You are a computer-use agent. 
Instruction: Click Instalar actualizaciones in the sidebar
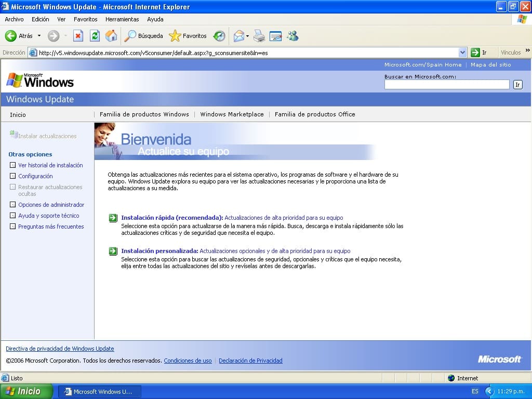click(44, 136)
